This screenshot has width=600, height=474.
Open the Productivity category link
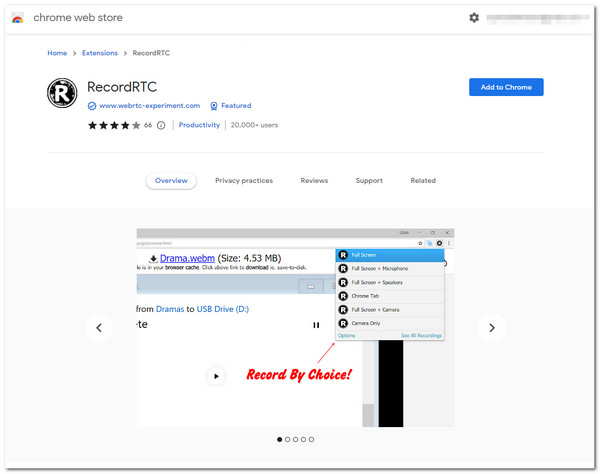click(199, 125)
